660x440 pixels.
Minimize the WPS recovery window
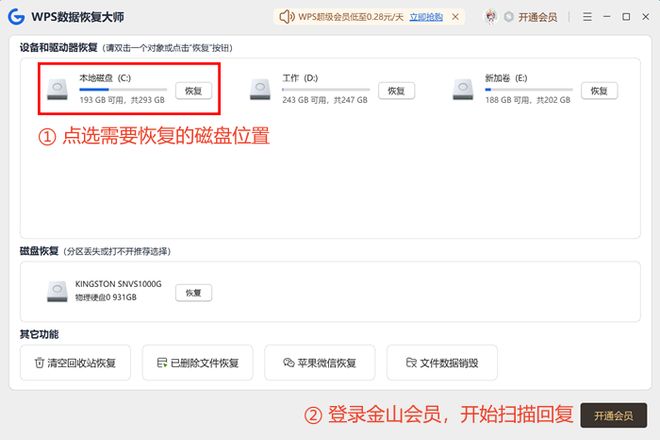607,17
